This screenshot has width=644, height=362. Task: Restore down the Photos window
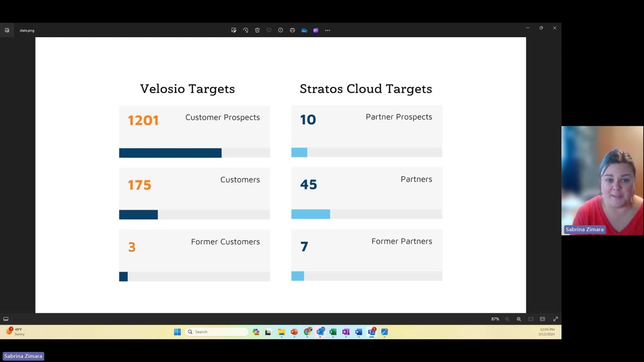pyautogui.click(x=541, y=28)
